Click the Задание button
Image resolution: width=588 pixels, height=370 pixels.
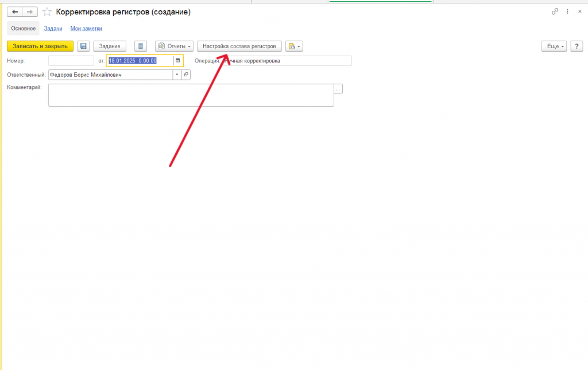click(x=110, y=46)
